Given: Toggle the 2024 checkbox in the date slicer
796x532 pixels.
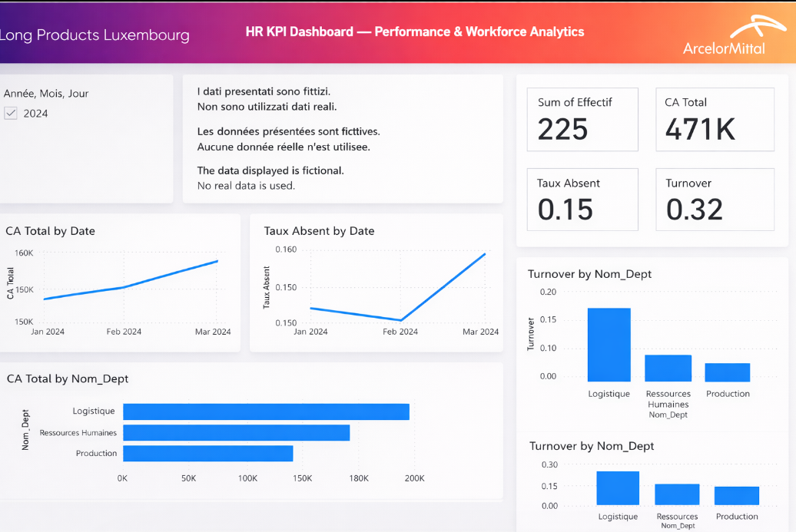Looking at the screenshot, I should [11, 112].
